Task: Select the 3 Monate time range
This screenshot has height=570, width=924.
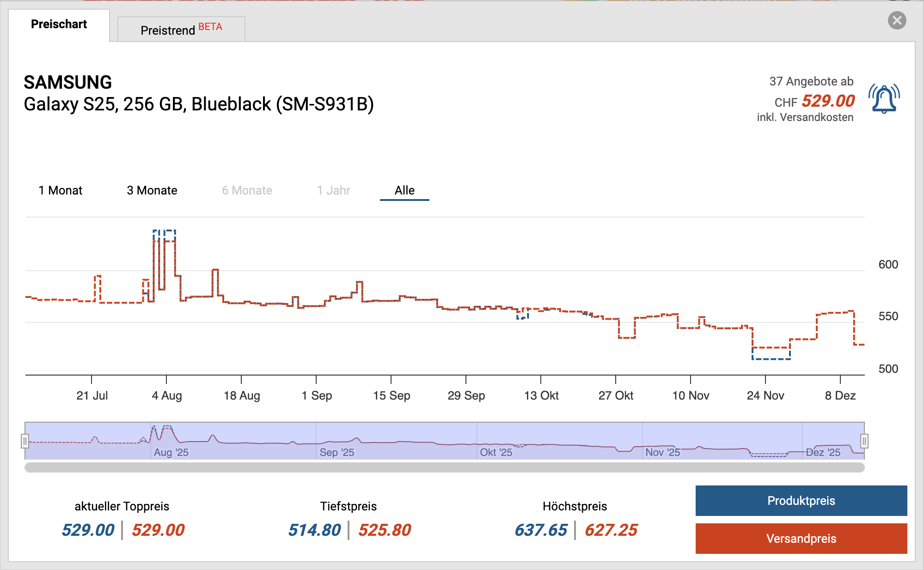Action: (152, 190)
